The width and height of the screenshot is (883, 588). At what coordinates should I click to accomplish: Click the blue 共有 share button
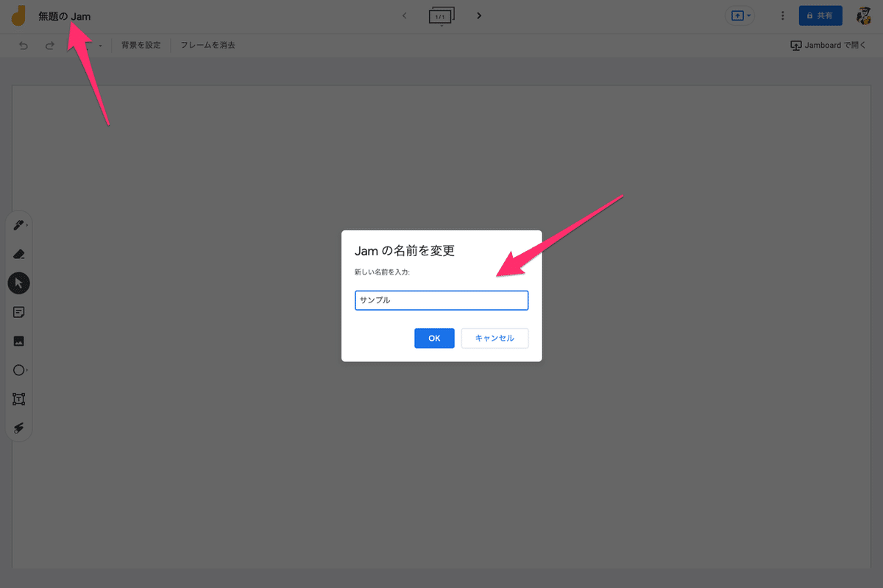point(820,15)
